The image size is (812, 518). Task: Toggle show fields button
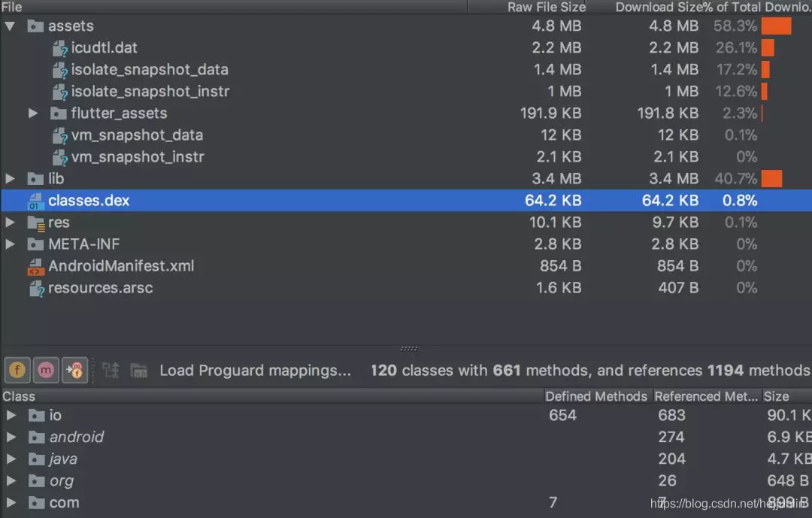tap(17, 370)
